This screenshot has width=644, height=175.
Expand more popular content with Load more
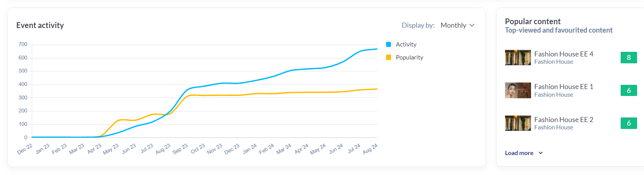point(519,153)
